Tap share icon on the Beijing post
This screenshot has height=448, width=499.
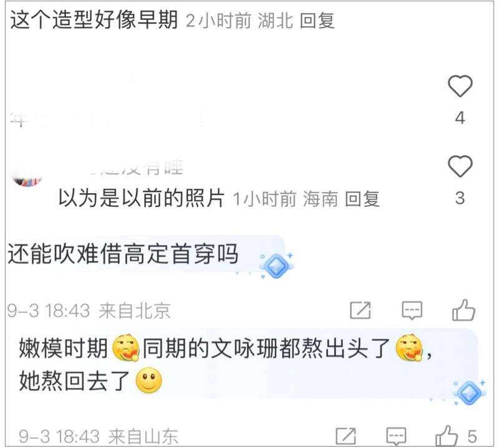360,310
